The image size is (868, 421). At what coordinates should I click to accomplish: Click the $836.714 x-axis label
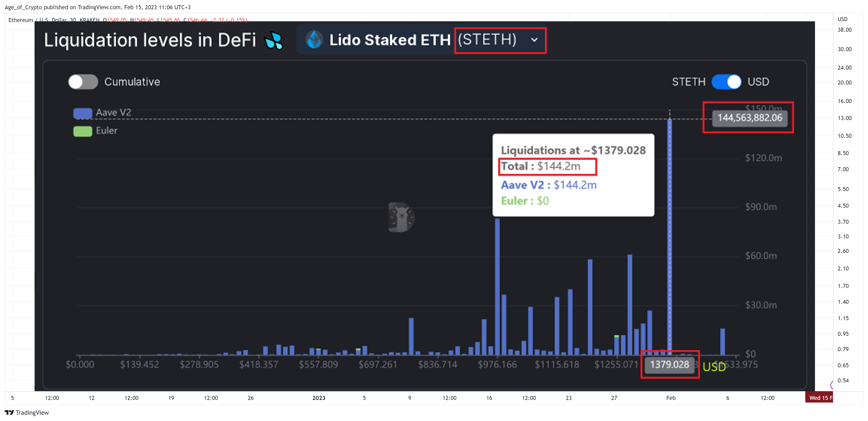438,364
